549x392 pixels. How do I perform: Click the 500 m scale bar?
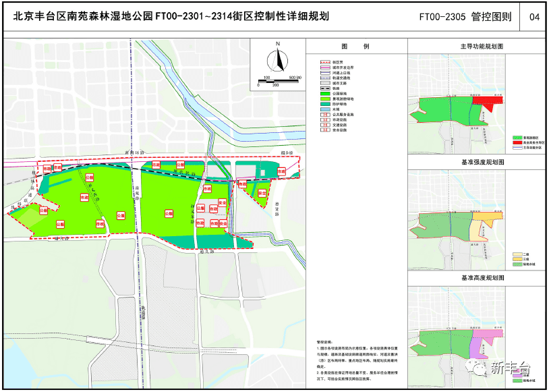[277, 82]
